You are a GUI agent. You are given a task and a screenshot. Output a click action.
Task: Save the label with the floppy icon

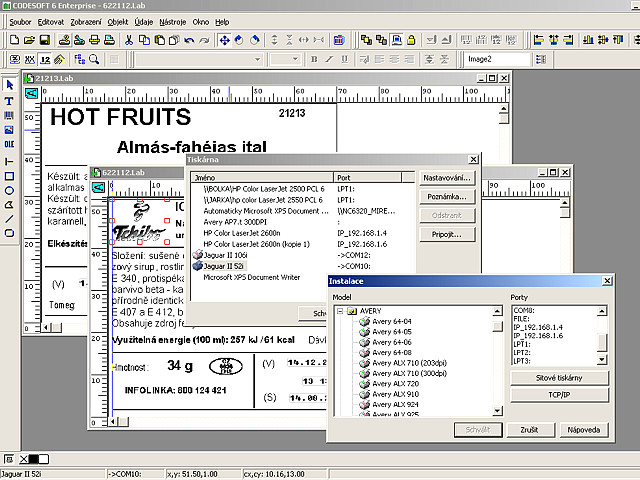point(44,40)
